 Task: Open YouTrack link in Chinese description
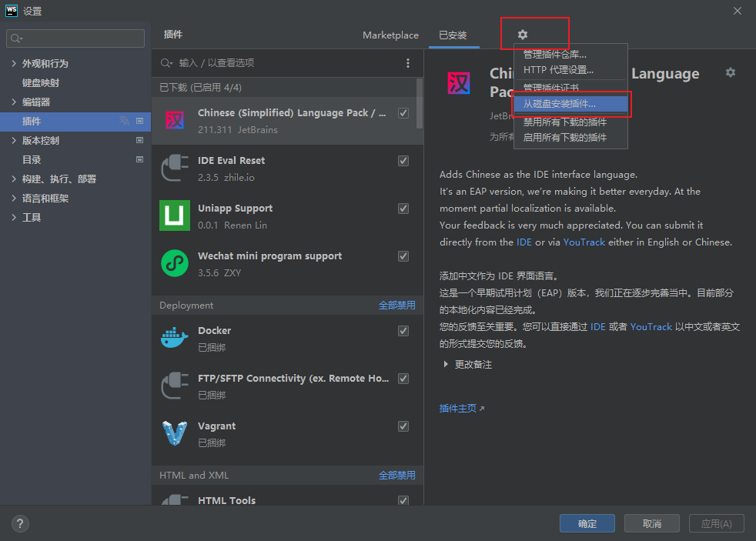[651, 326]
